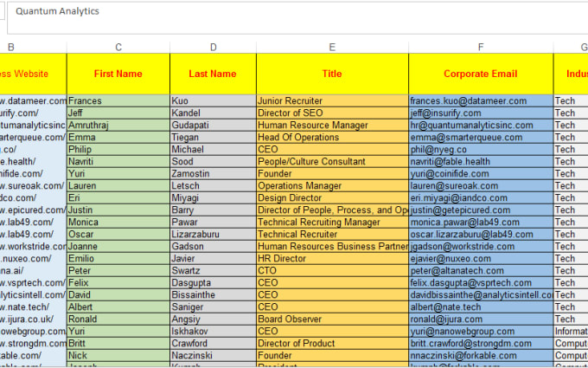Select the cell containing Dasgupta

coord(214,283)
